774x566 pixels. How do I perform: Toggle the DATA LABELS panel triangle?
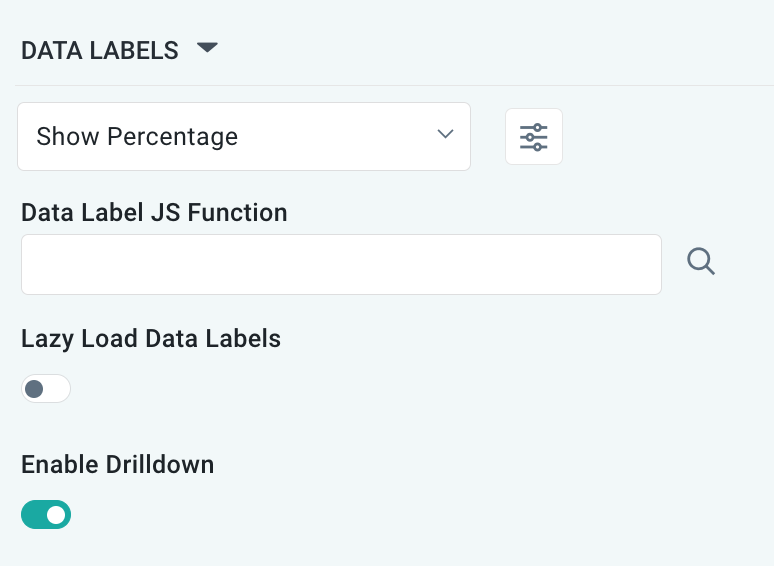pyautogui.click(x=207, y=48)
